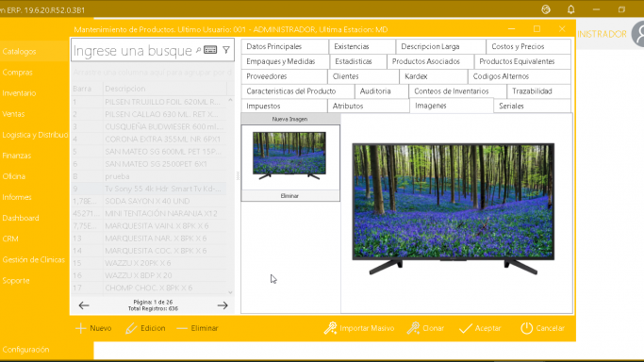Screen dimensions: 644x362
Task: Open the Kardex tab
Action: [x=434, y=76]
